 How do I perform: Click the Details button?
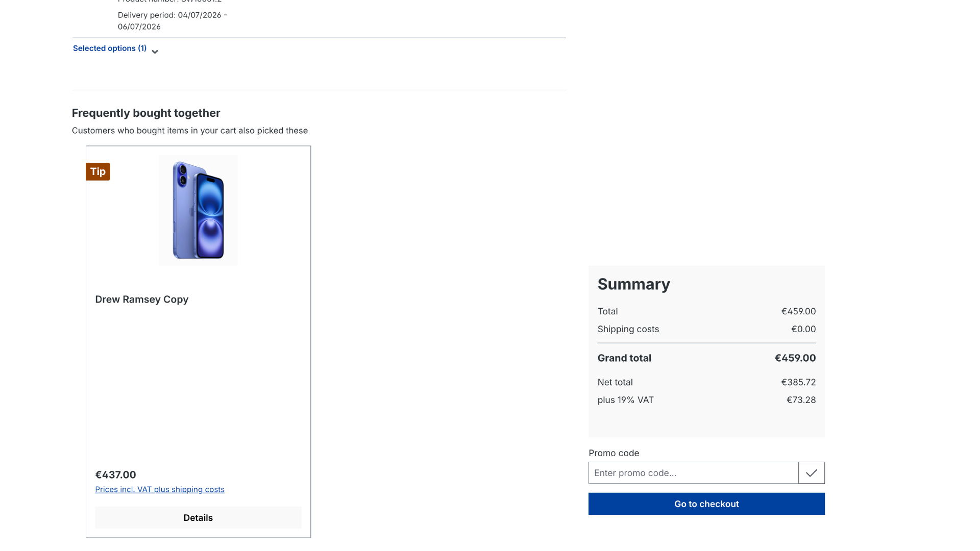pos(198,518)
